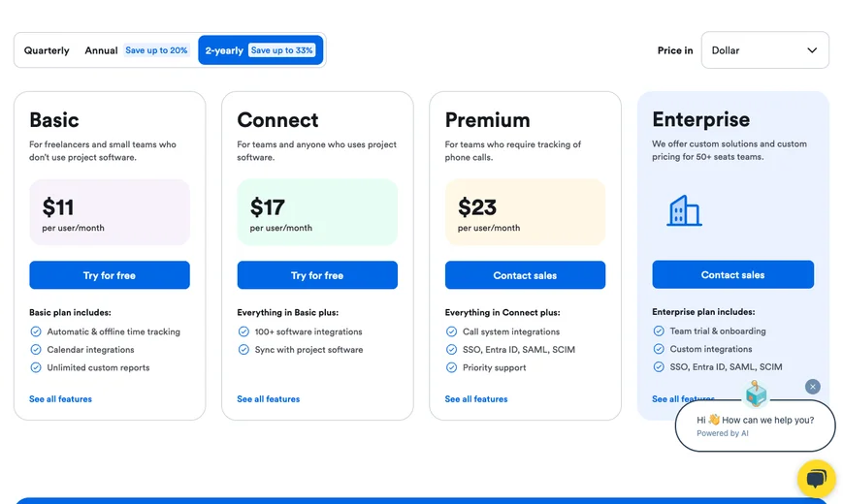Click checkmark icon beside Calendar integrations

(36, 350)
